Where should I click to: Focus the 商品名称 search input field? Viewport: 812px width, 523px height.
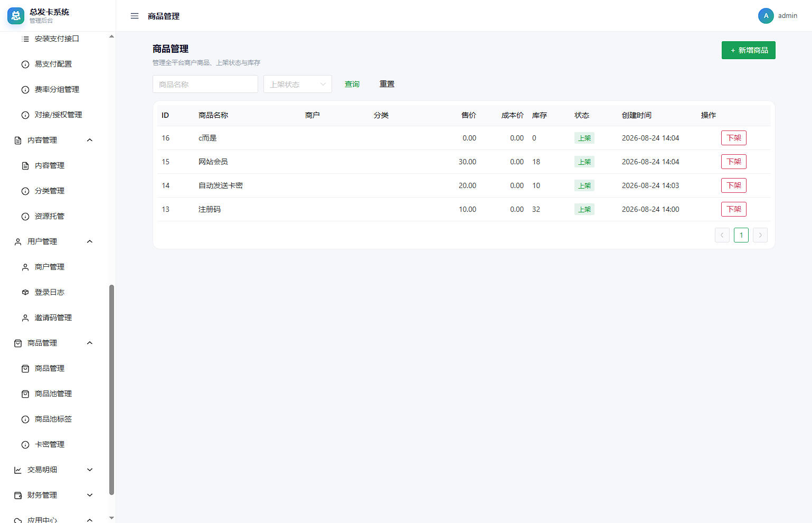pyautogui.click(x=205, y=84)
